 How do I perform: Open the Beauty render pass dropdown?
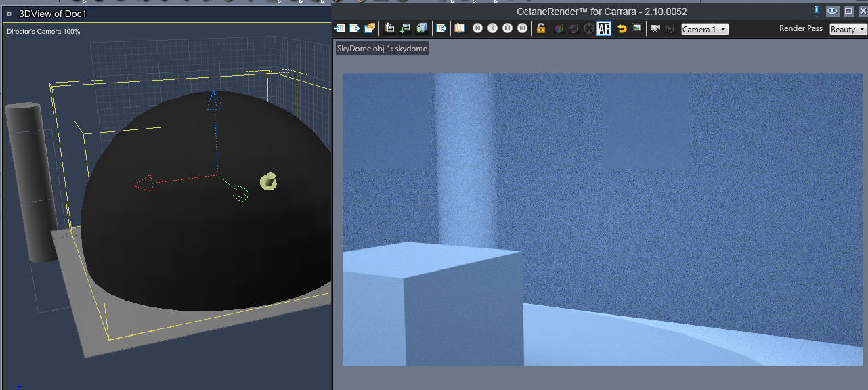point(848,29)
